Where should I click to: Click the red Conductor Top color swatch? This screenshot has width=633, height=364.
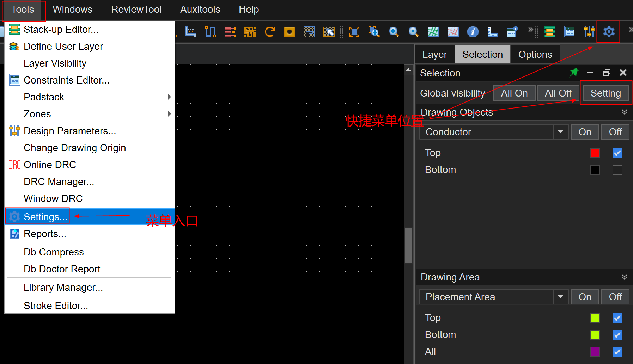point(595,153)
